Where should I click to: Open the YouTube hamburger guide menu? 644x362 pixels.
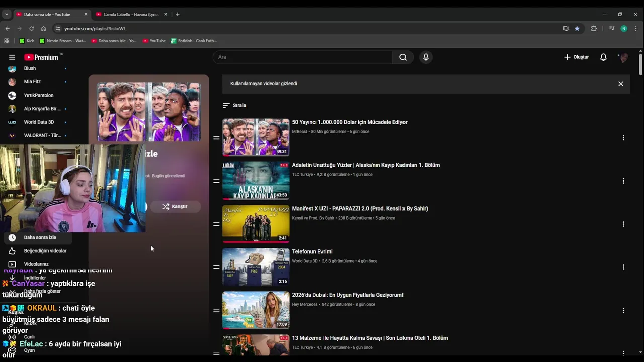coord(12,57)
